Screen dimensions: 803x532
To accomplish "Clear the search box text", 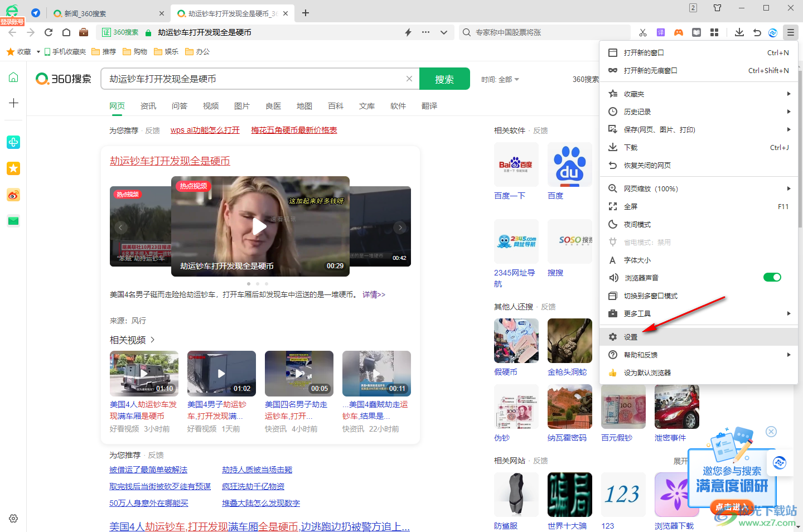I will pyautogui.click(x=409, y=79).
